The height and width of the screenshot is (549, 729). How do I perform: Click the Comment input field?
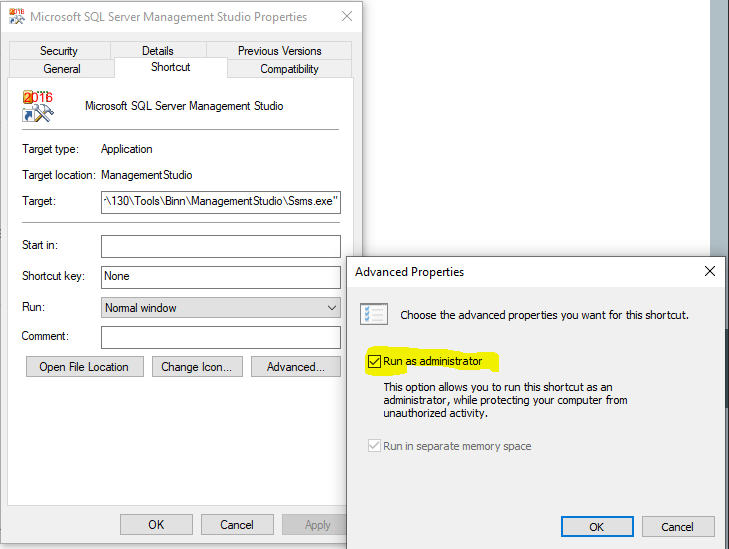click(x=221, y=337)
